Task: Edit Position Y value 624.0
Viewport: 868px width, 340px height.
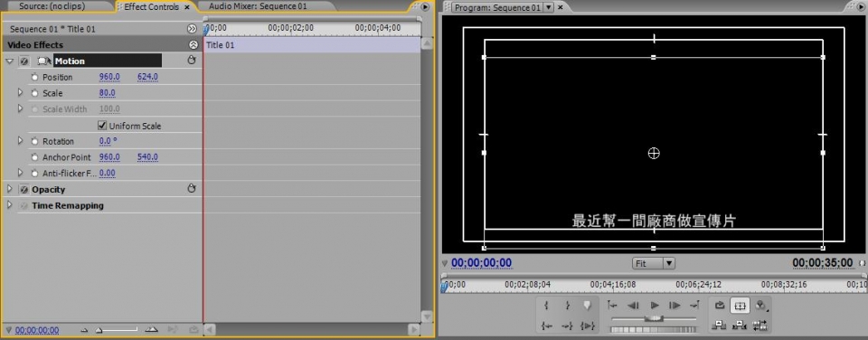Action: 147,77
